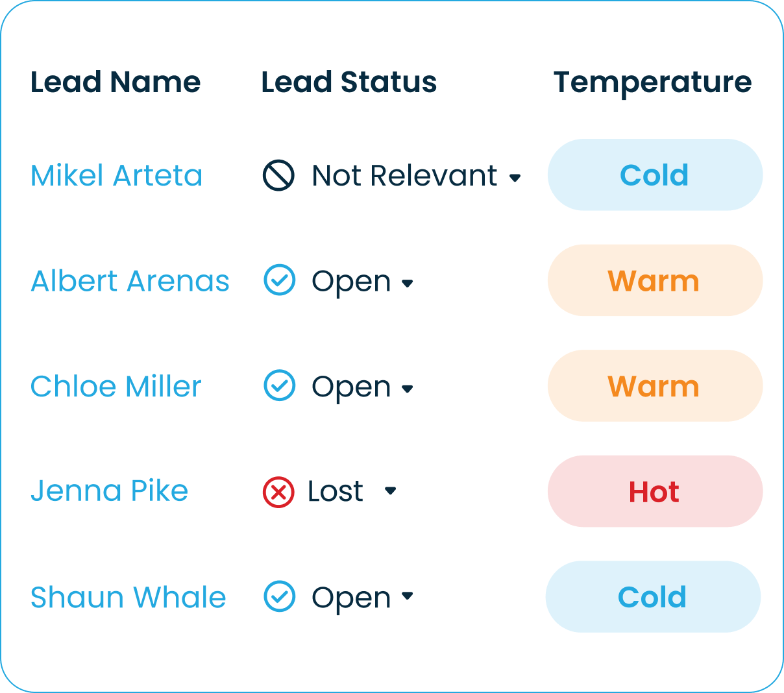This screenshot has width=784, height=693.
Task: Sort by the Lead Status column header
Action: click(349, 82)
